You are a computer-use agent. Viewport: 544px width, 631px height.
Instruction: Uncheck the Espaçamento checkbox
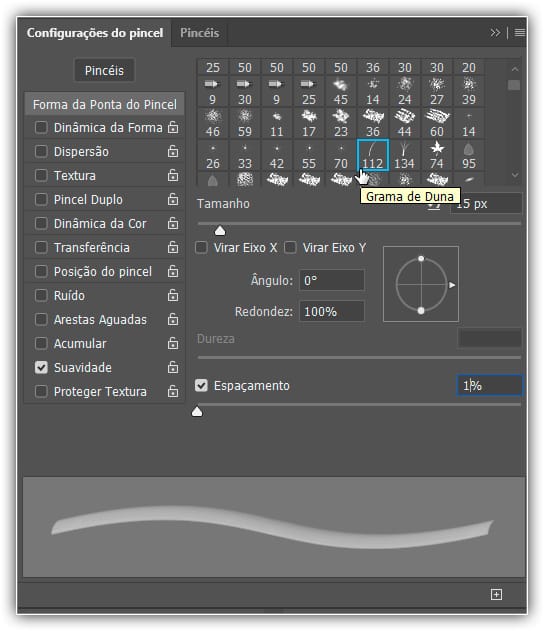201,386
